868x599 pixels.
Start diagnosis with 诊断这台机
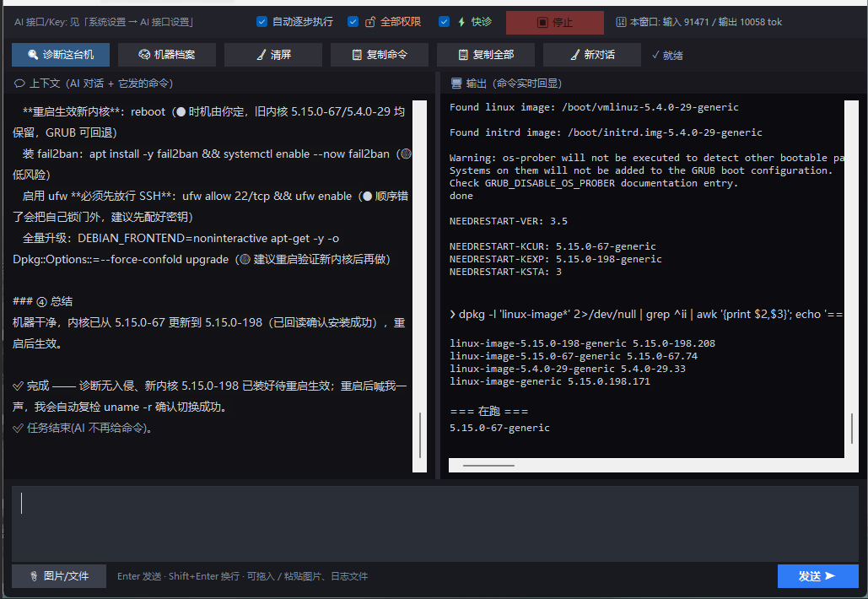(x=61, y=55)
